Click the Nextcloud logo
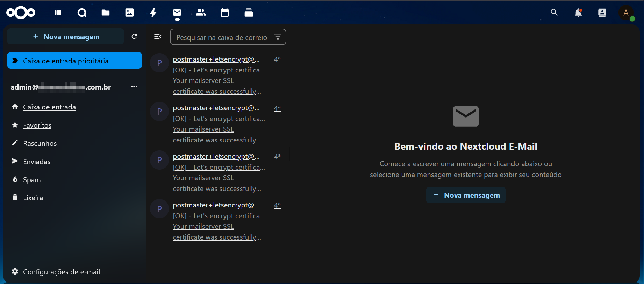 [21, 13]
